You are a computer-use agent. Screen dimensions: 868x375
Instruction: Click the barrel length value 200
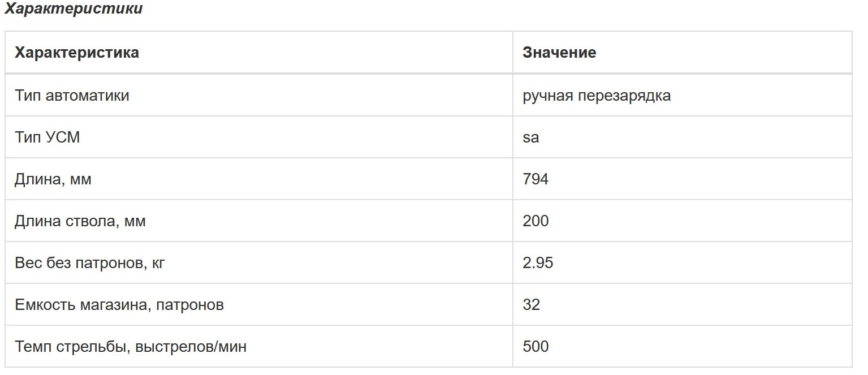(536, 221)
